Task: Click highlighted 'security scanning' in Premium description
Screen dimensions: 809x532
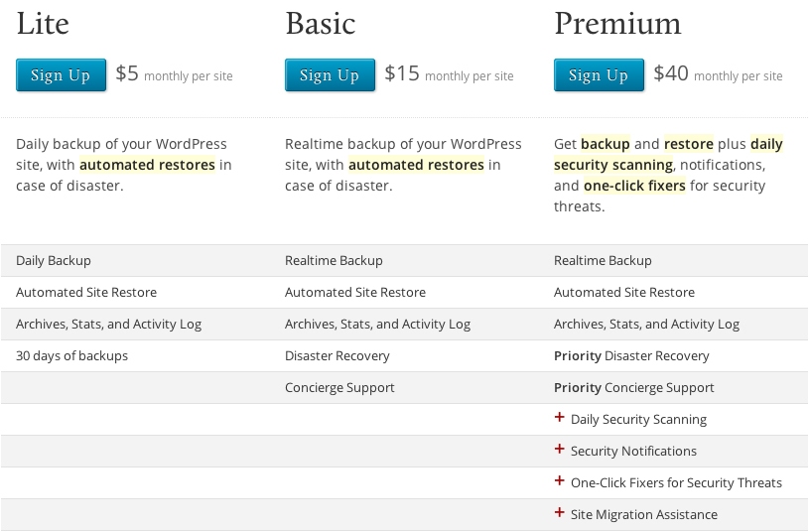Action: pyautogui.click(x=613, y=165)
